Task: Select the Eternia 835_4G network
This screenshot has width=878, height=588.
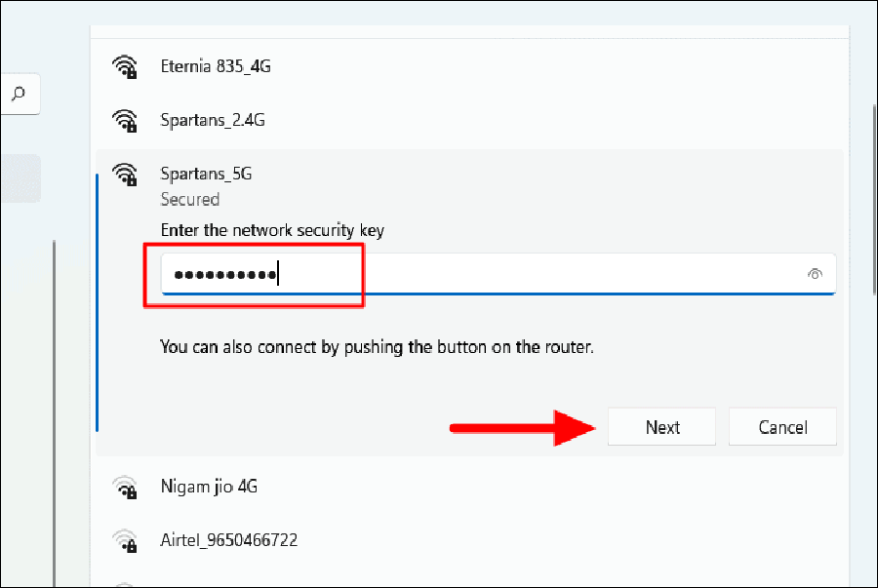Action: click(470, 66)
